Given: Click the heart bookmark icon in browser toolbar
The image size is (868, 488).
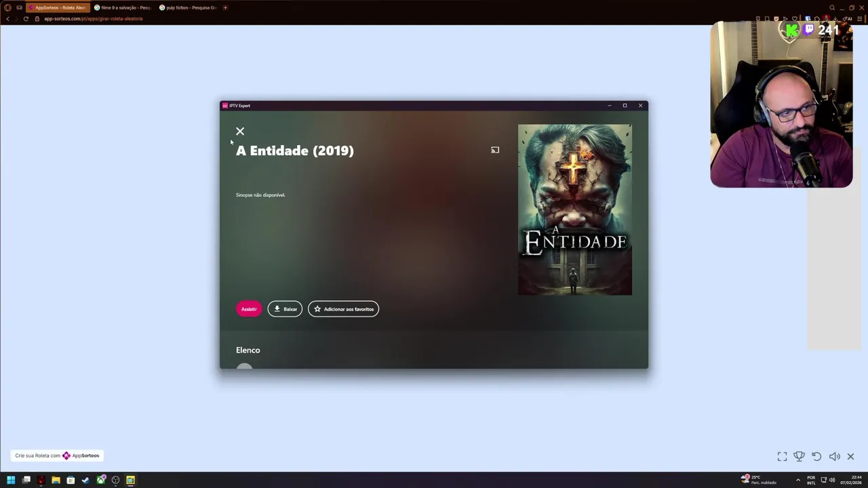Looking at the screenshot, I should click(795, 18).
